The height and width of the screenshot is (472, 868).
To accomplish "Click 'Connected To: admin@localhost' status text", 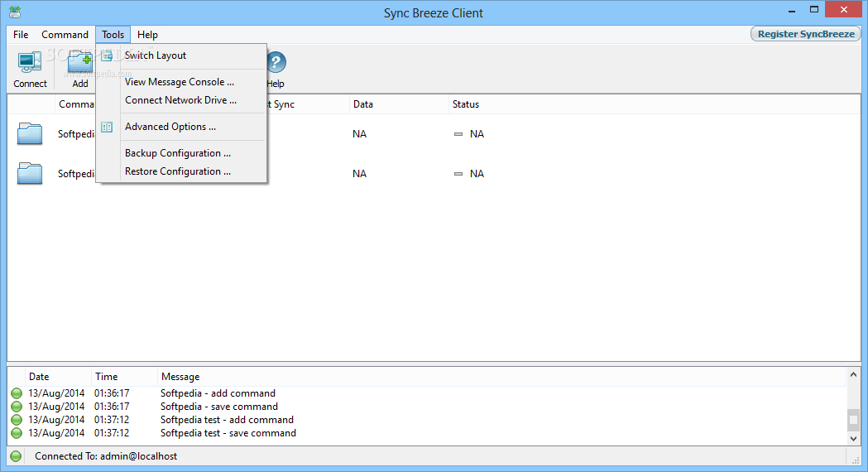I will pyautogui.click(x=106, y=456).
